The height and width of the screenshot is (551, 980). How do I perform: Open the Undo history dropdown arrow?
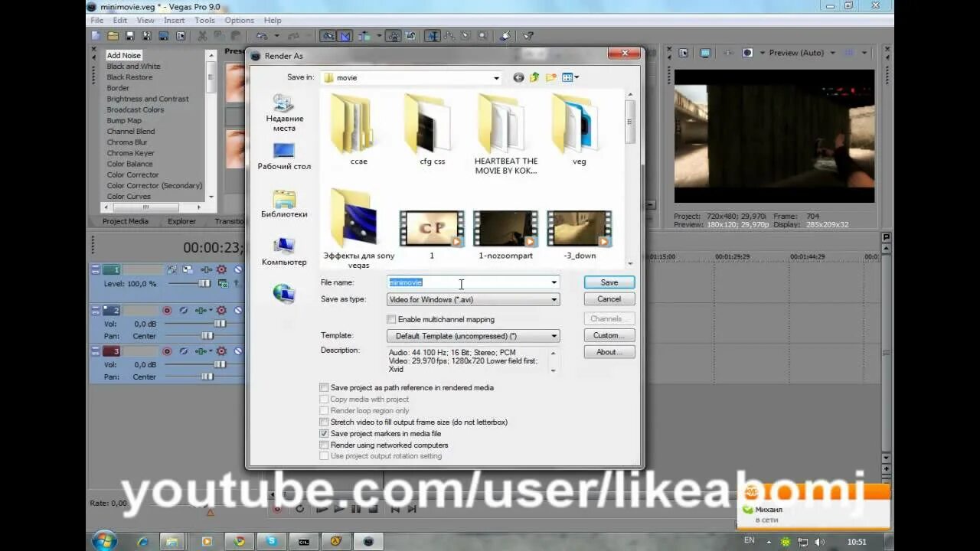277,35
